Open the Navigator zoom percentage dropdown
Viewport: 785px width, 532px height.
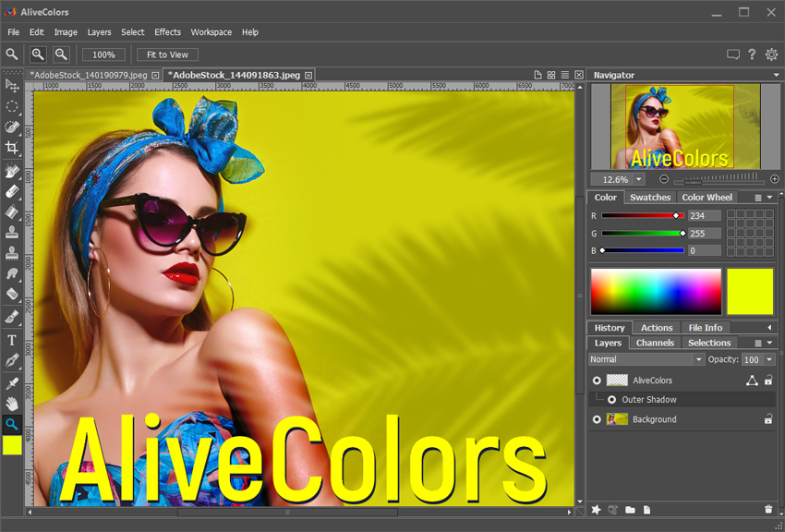638,179
